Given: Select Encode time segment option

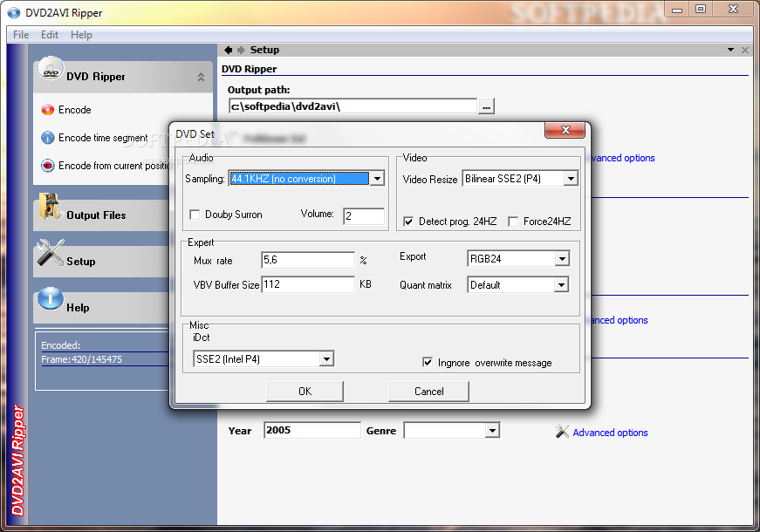Looking at the screenshot, I should 103,138.
